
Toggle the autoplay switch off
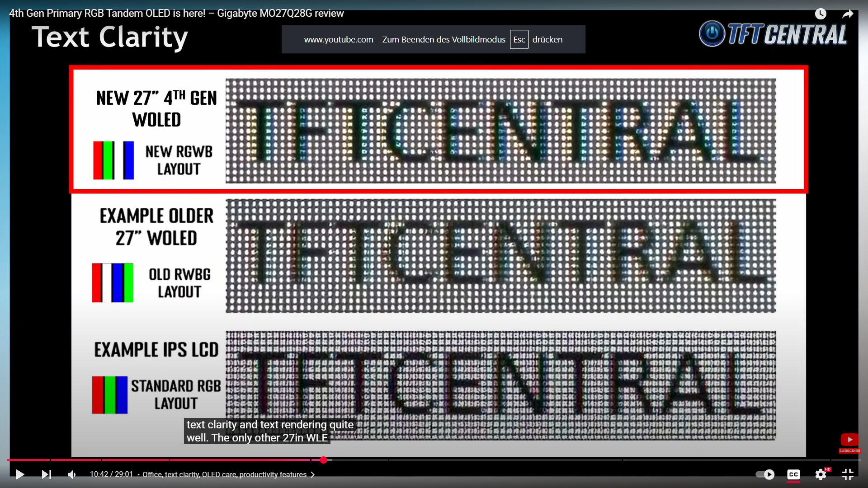tap(764, 474)
